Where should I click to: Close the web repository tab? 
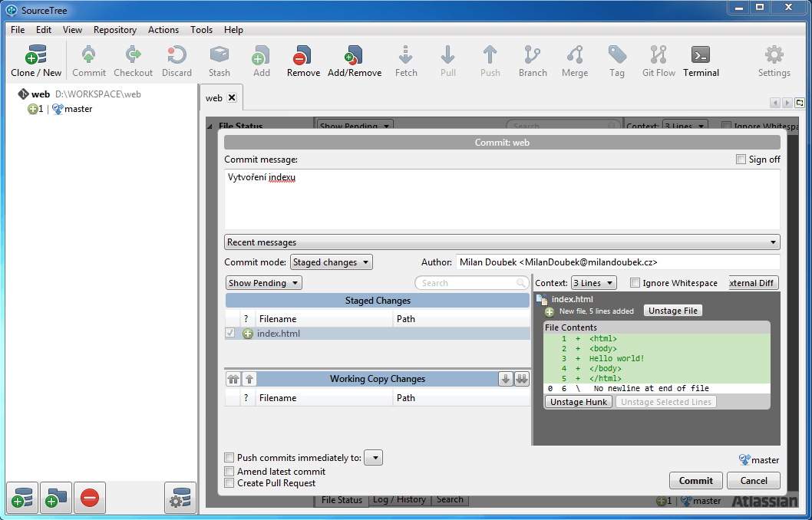(232, 97)
